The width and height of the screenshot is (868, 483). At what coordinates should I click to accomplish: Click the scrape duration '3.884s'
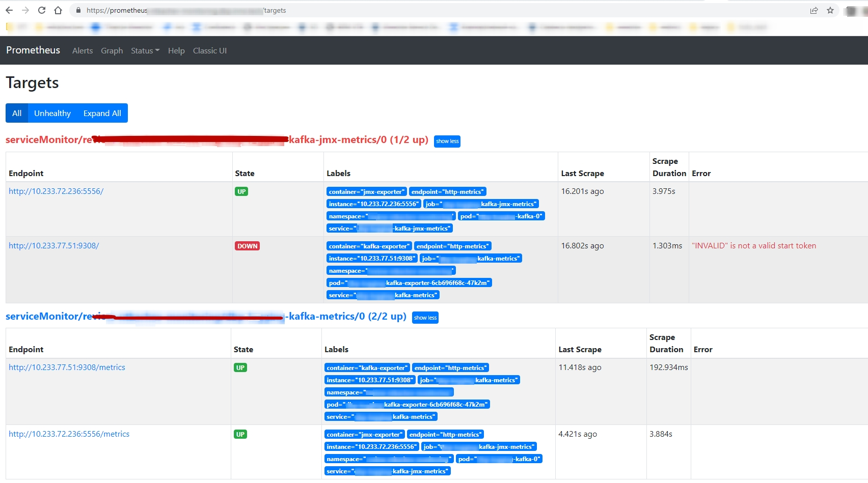(661, 434)
